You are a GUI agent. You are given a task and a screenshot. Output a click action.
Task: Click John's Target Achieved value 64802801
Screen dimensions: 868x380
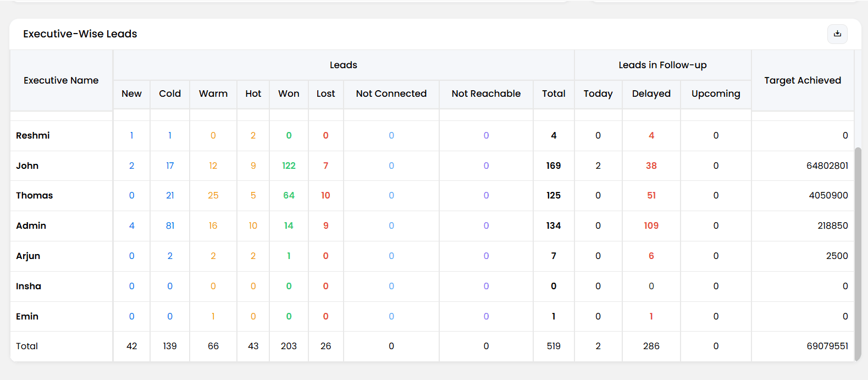[827, 166]
